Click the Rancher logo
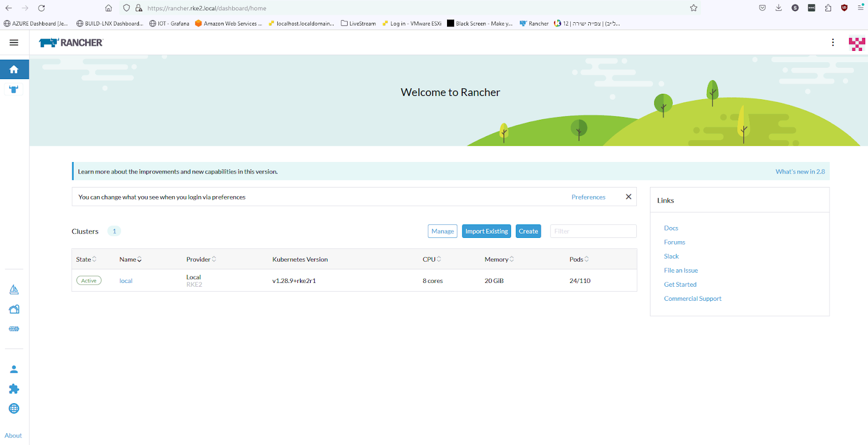 (x=71, y=42)
